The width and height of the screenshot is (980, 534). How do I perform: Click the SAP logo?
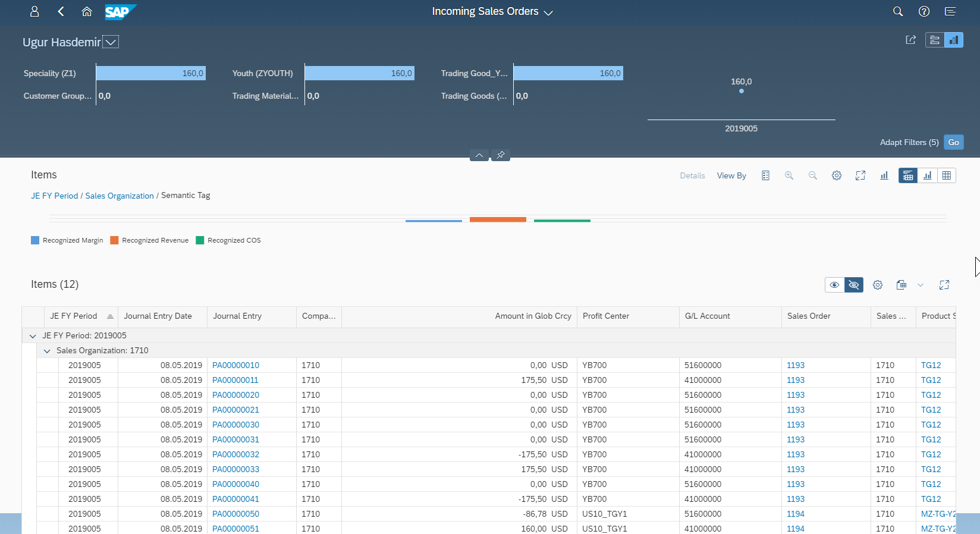(x=120, y=12)
